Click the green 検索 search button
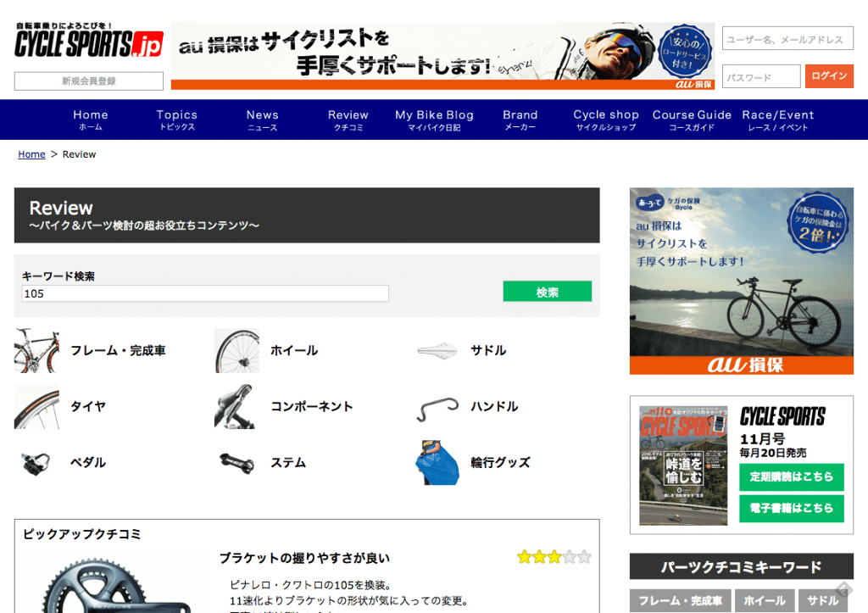The image size is (868, 613). coord(547,292)
